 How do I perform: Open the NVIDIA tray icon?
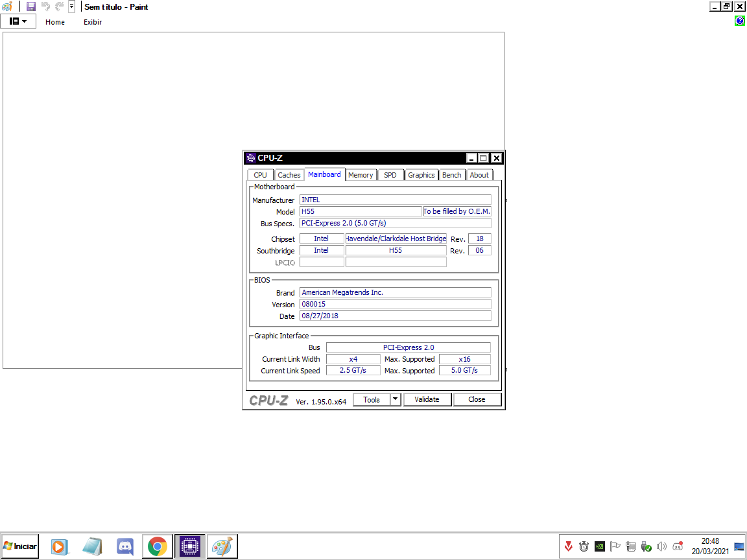(x=600, y=546)
